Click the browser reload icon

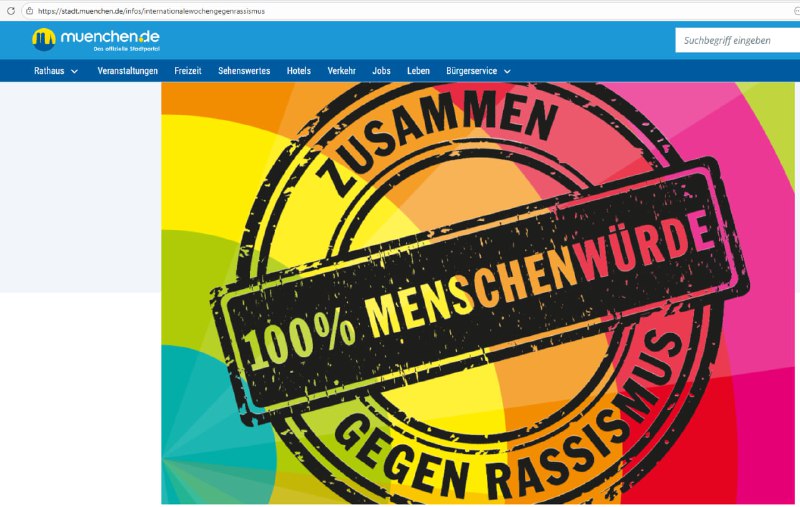coord(10,11)
